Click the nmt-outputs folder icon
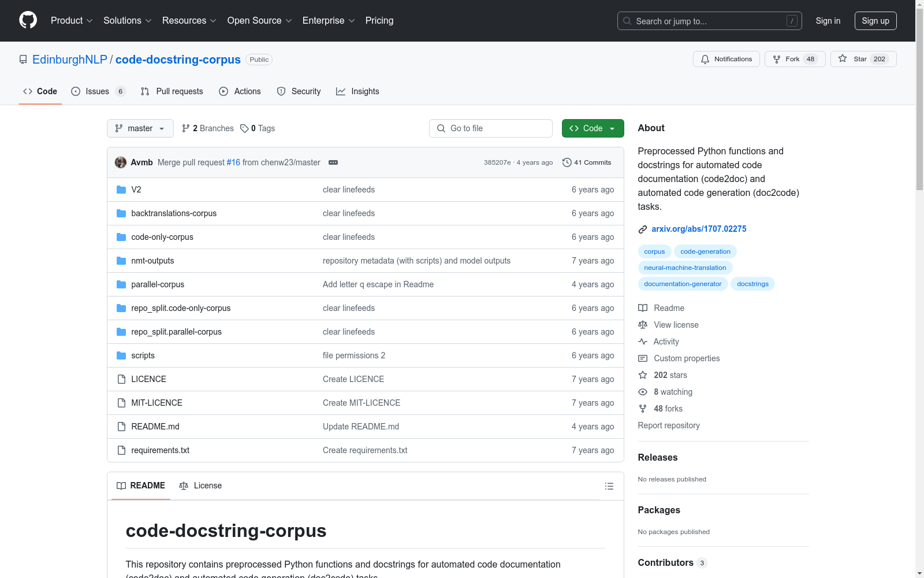Image resolution: width=924 pixels, height=578 pixels. pos(121,261)
